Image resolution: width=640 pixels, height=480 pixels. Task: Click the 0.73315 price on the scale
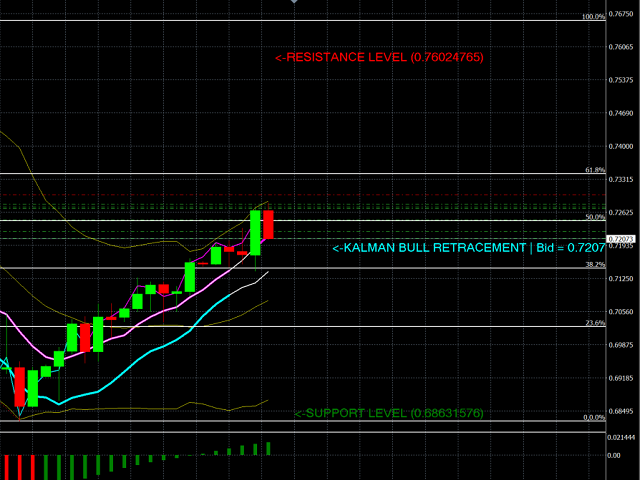(x=621, y=179)
